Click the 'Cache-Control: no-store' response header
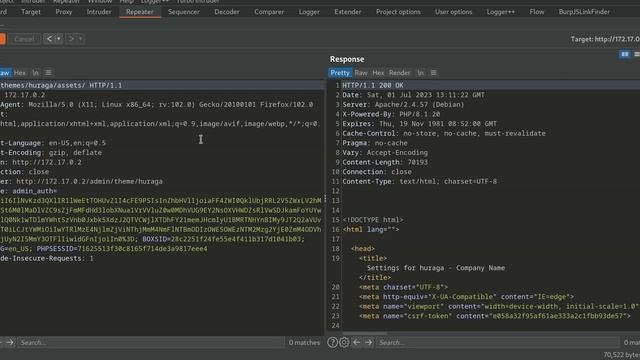The image size is (640, 360). click(x=444, y=133)
